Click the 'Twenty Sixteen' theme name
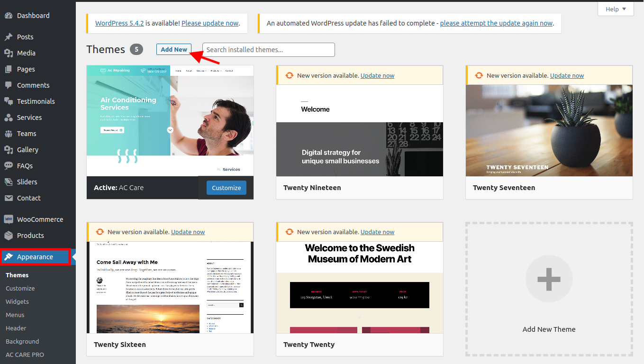The image size is (644, 364). click(120, 345)
